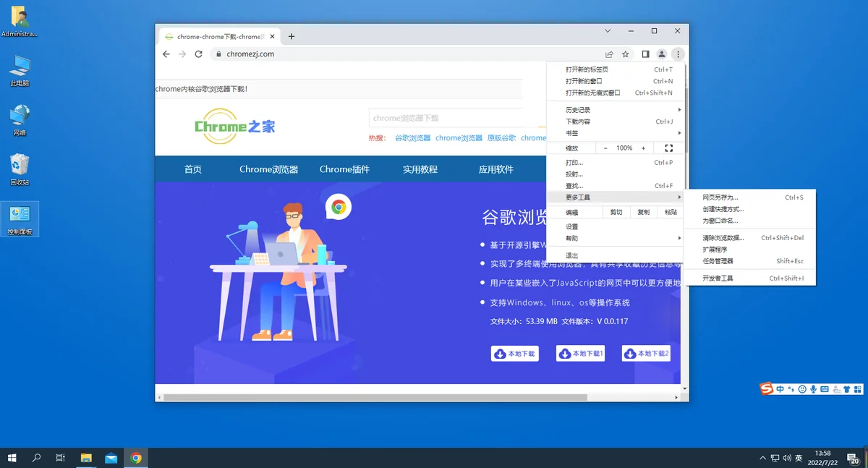
Task: Expand the 书签 submenu
Action: point(616,133)
